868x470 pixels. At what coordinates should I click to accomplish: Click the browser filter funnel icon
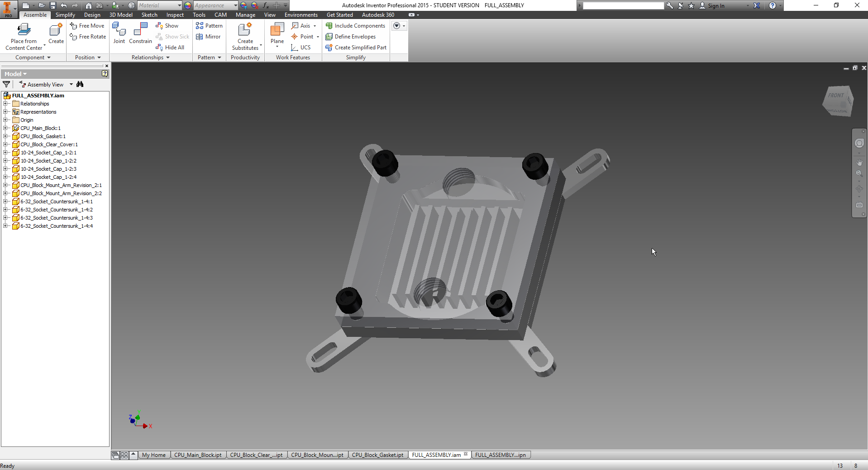pyautogui.click(x=6, y=84)
